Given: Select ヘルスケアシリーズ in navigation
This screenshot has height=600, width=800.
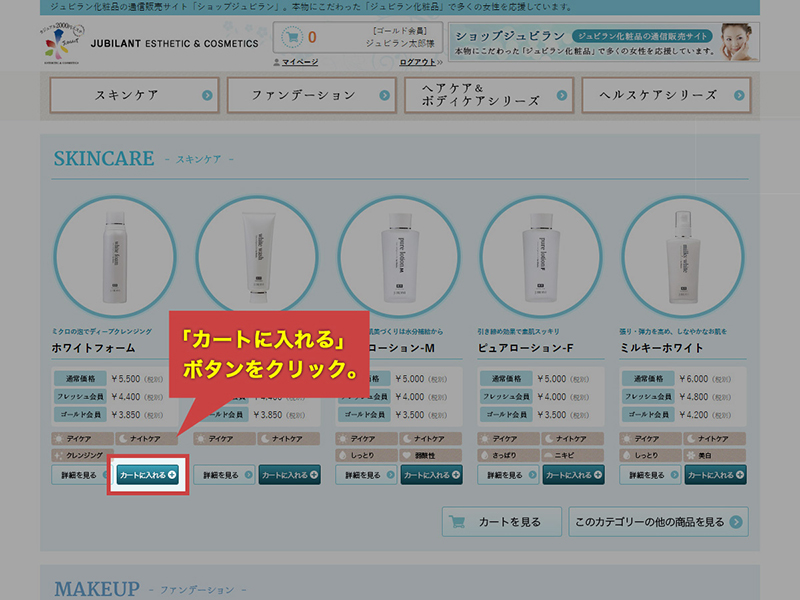Looking at the screenshot, I should point(666,95).
